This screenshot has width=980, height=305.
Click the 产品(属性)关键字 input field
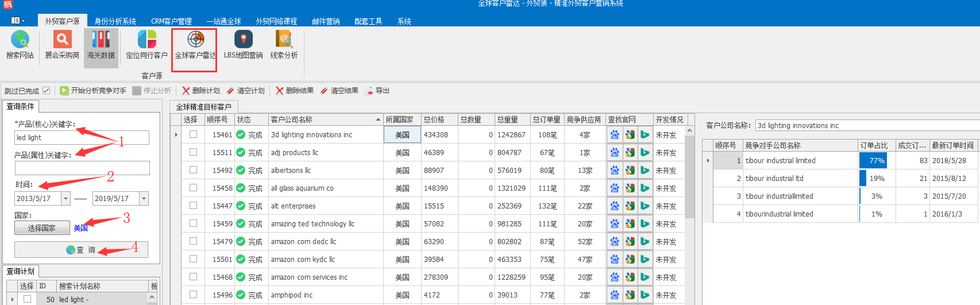(82, 168)
